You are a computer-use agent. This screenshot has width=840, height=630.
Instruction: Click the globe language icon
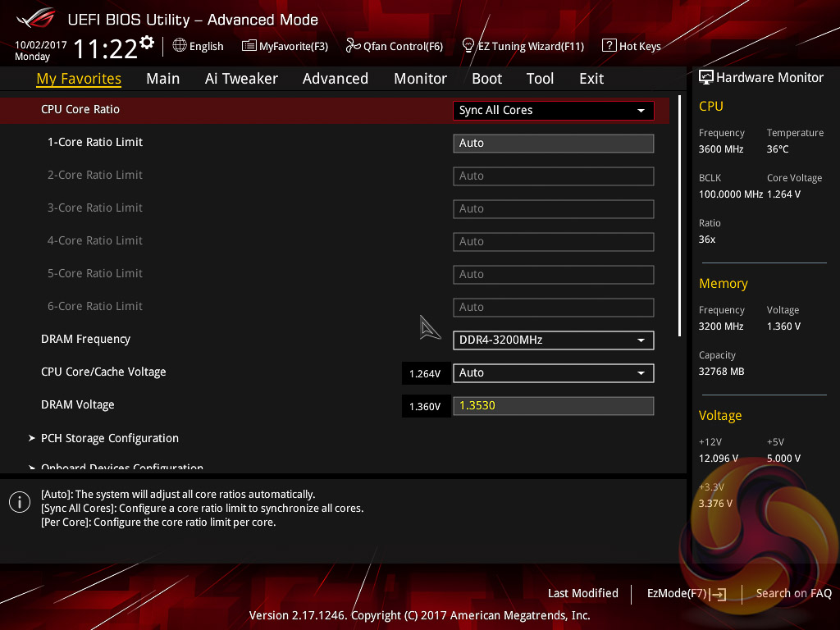pyautogui.click(x=180, y=46)
